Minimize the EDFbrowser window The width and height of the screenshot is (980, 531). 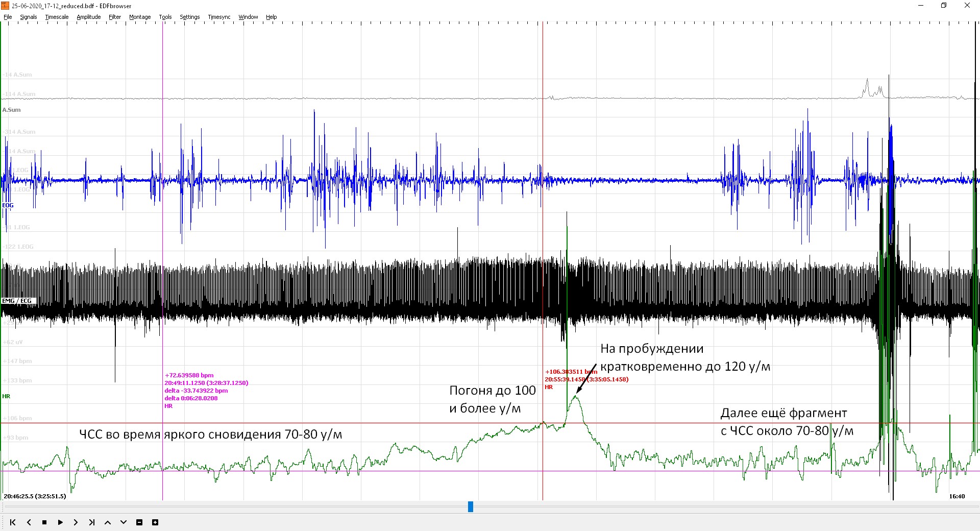click(921, 6)
